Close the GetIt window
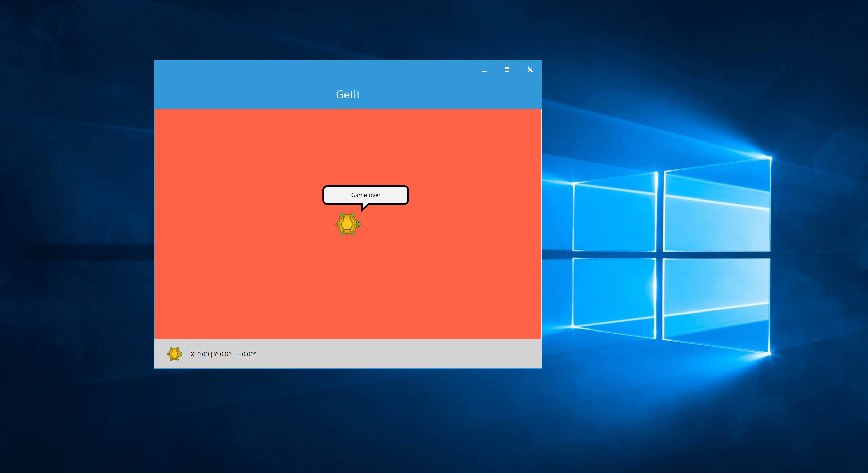This screenshot has height=473, width=868. pos(530,70)
